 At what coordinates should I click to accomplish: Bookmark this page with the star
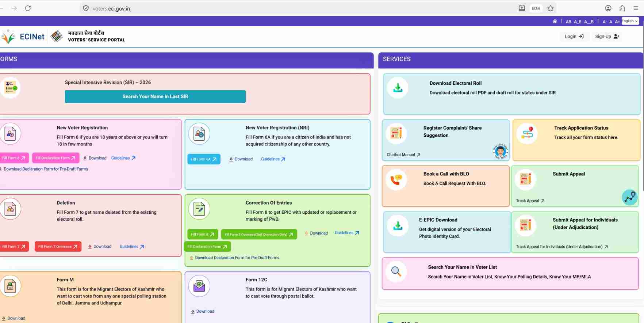click(x=551, y=8)
